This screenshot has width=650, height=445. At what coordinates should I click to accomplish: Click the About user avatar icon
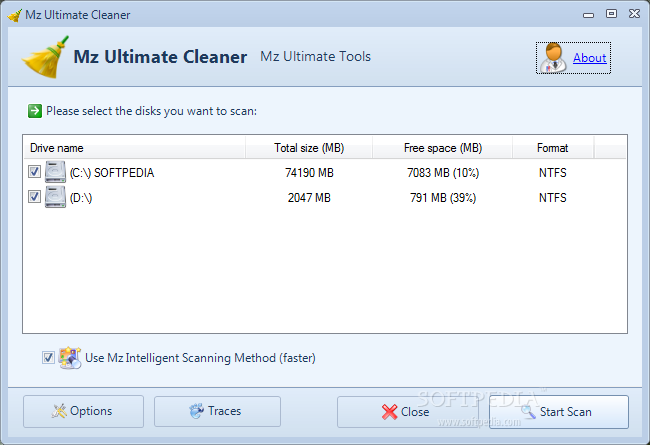click(x=553, y=58)
